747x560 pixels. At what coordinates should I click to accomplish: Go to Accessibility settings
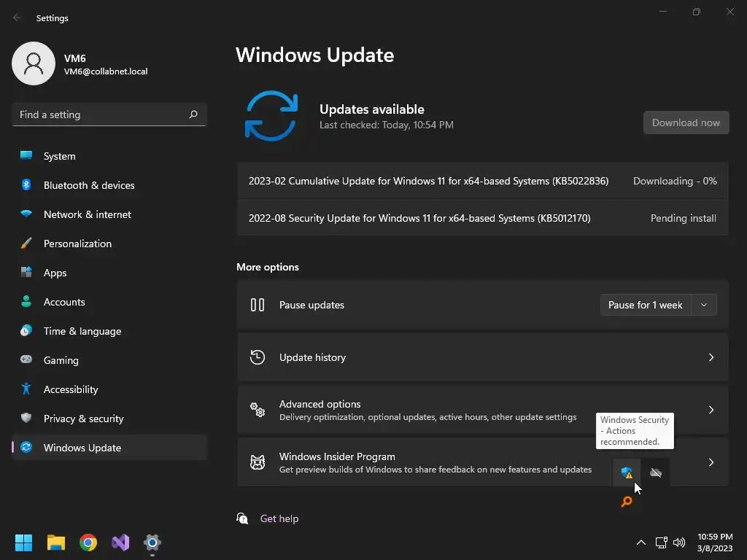(109, 389)
